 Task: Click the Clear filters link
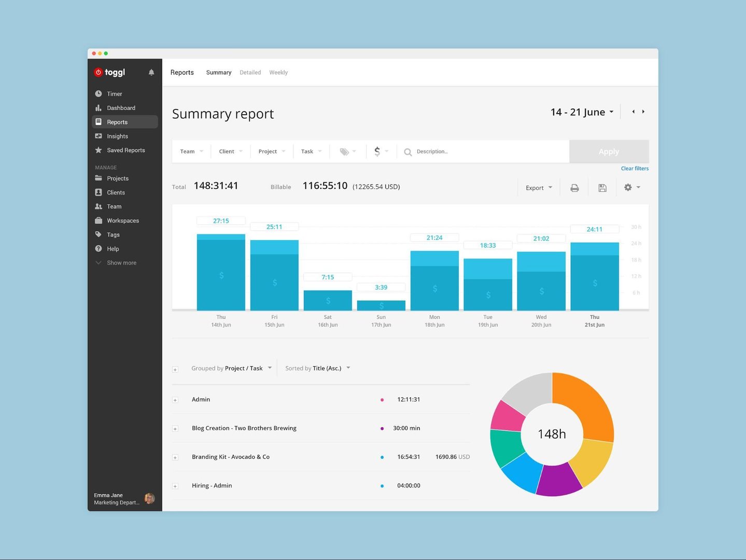pyautogui.click(x=635, y=168)
